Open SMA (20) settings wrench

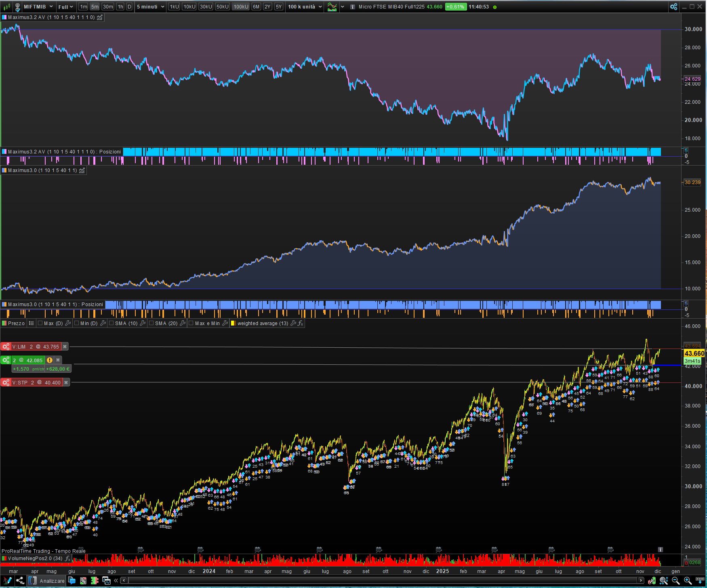[x=183, y=323]
